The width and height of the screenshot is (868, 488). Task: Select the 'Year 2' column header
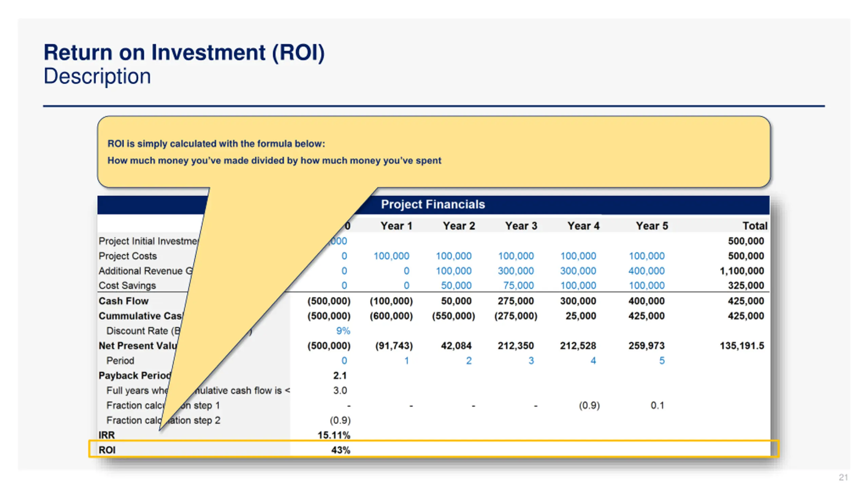(459, 226)
